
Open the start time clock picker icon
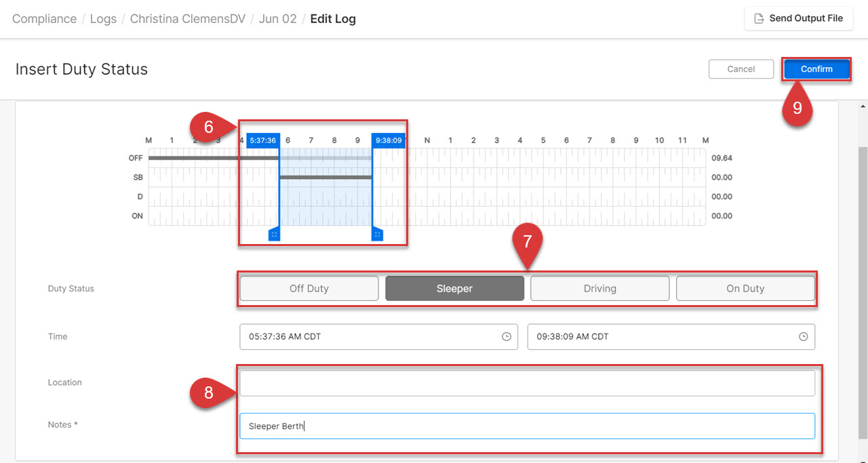tap(506, 336)
